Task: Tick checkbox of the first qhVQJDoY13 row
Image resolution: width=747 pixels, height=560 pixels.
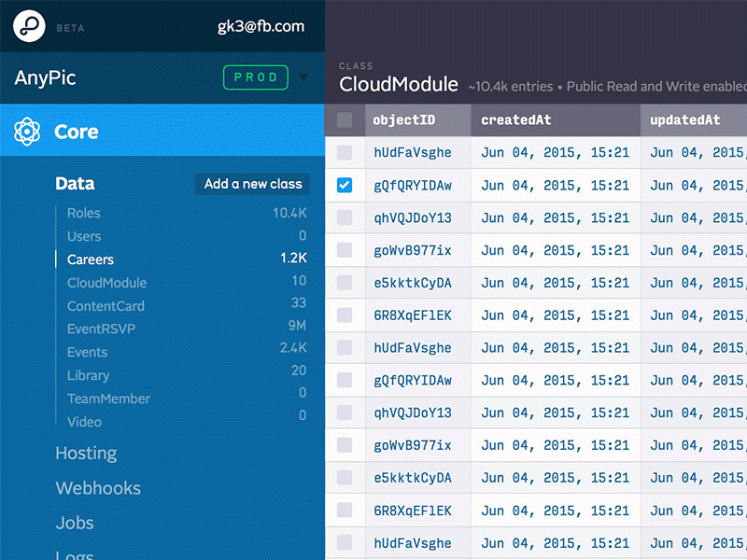Action: [345, 217]
